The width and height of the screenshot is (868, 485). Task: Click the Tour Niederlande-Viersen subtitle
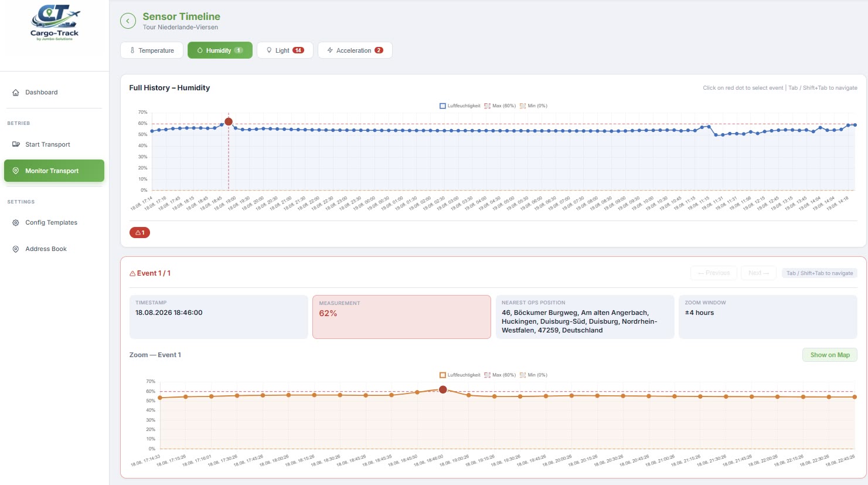coord(181,27)
